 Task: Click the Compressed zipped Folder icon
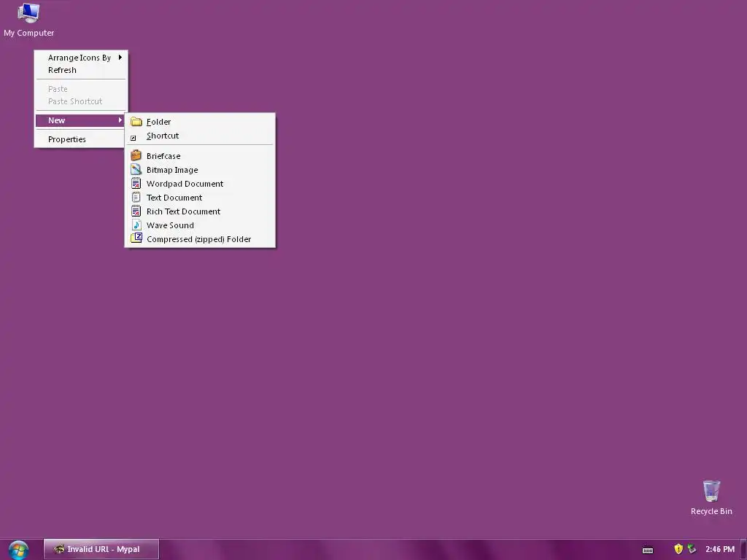tap(136, 238)
